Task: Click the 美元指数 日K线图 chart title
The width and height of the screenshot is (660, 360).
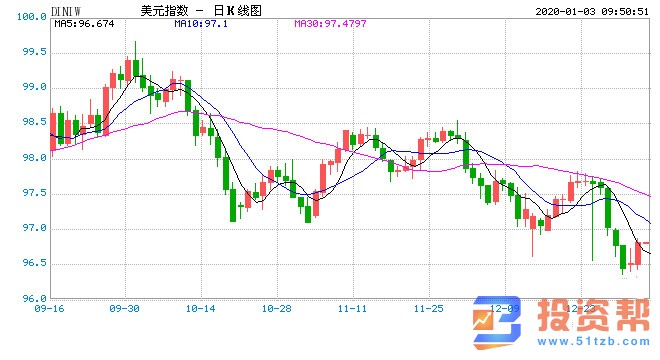Action: [201, 11]
